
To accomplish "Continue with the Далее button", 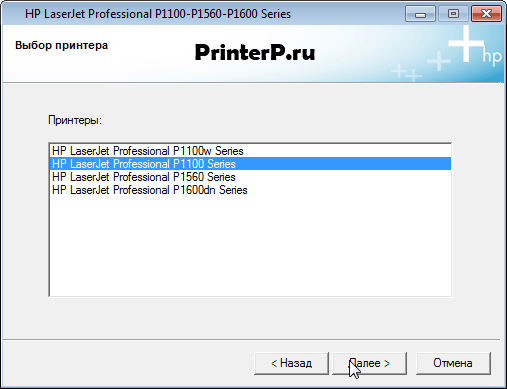I will [370, 363].
